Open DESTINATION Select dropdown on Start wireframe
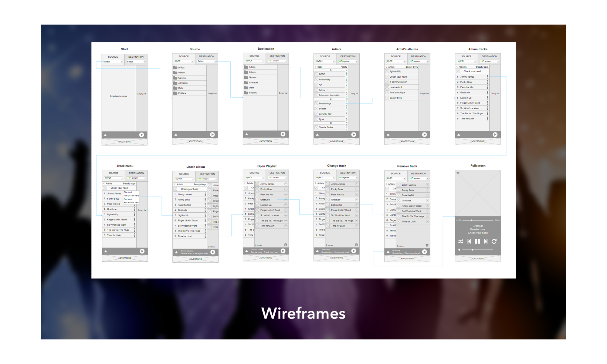The image size is (607, 364). (136, 62)
